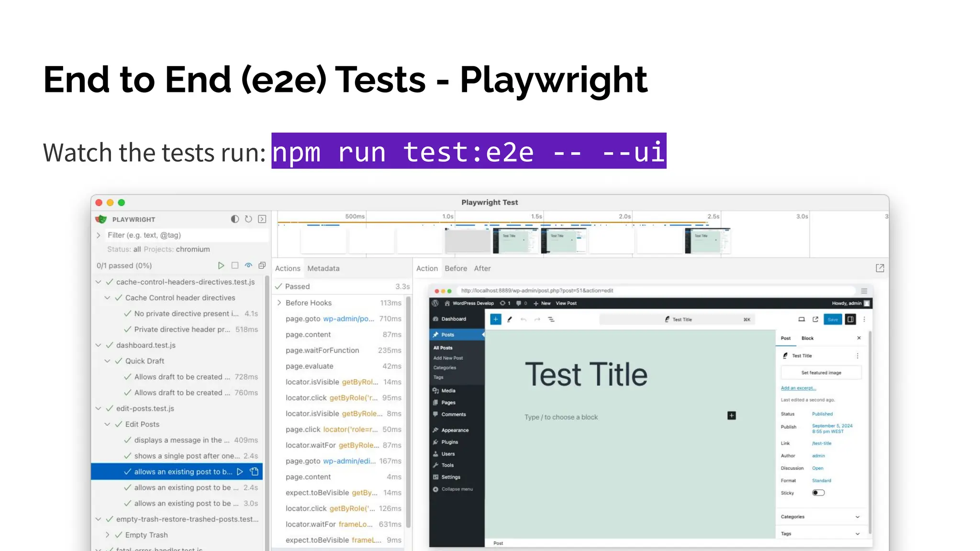This screenshot has width=980, height=551.
Task: Switch to the Actions tab
Action: [288, 268]
